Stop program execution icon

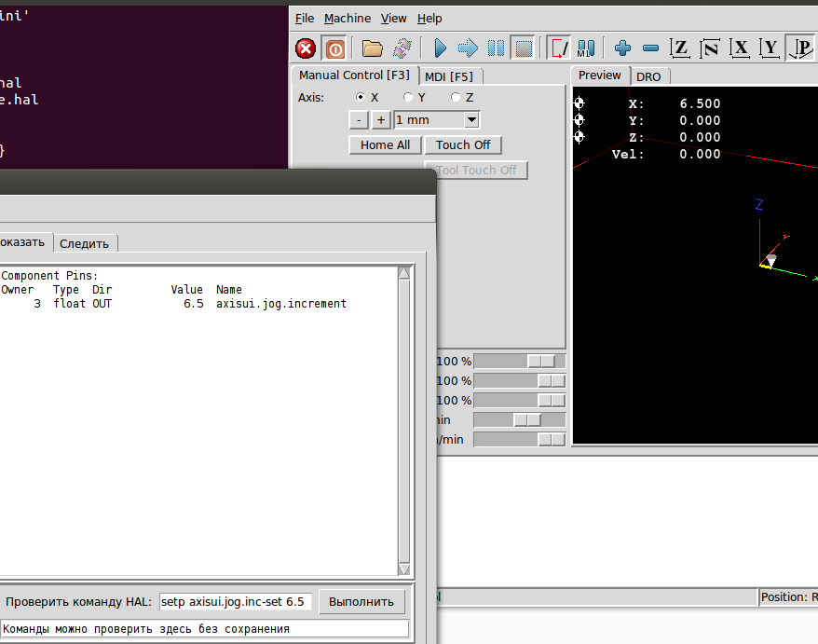524,48
